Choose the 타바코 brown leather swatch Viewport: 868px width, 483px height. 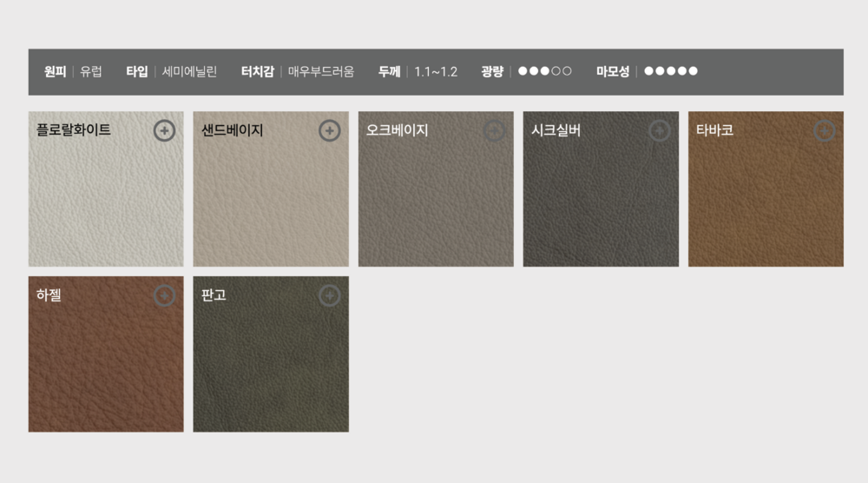coord(766,200)
